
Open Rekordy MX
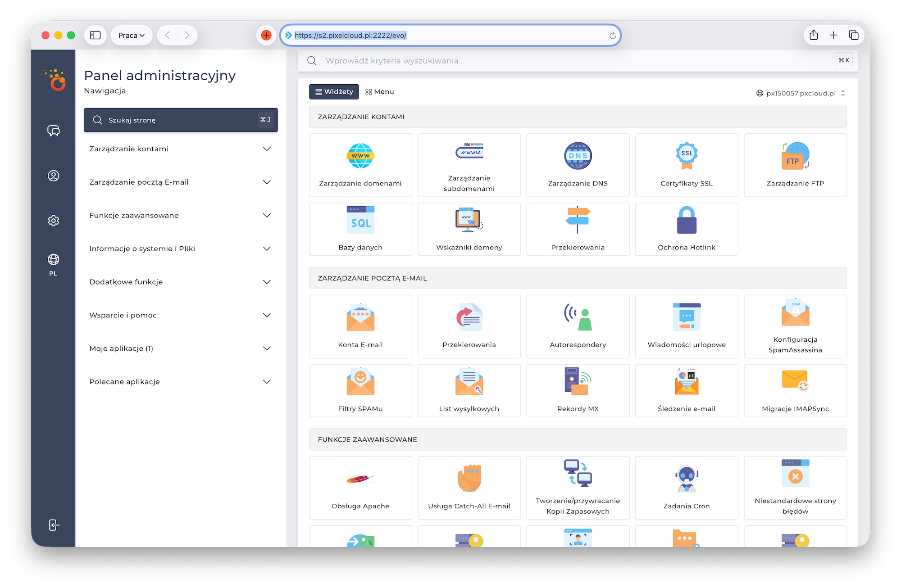click(578, 390)
